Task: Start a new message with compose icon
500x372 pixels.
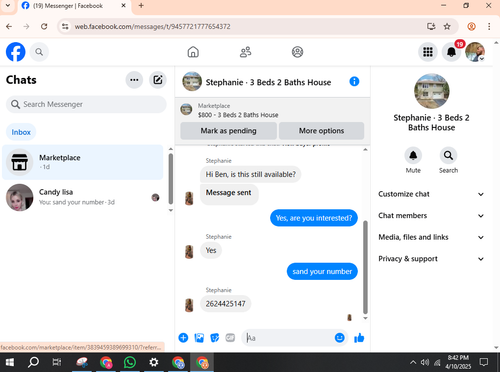Action: (x=158, y=80)
